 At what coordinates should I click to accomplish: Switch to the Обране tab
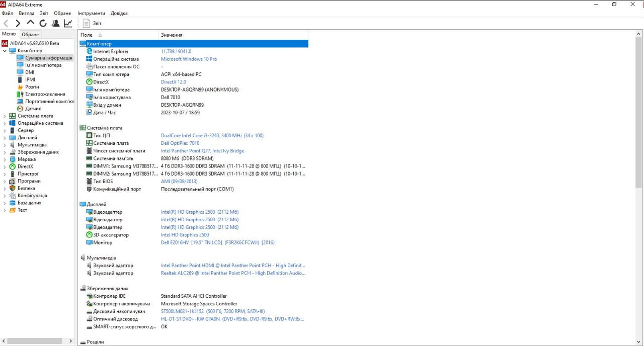point(30,34)
